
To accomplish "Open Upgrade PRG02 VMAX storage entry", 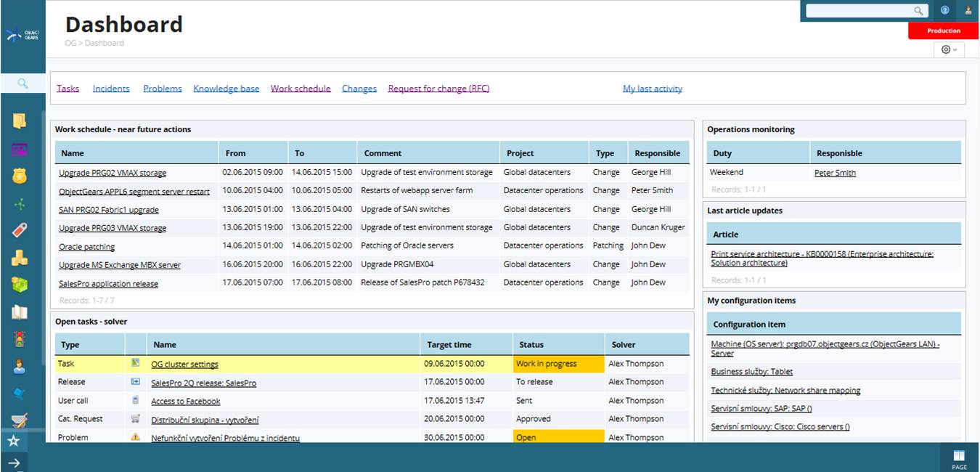I will click(113, 173).
